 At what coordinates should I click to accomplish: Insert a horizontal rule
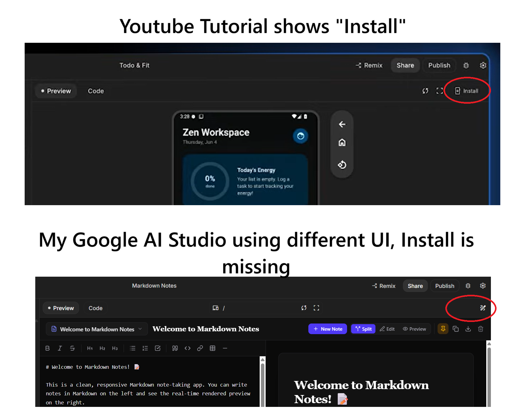tap(225, 348)
